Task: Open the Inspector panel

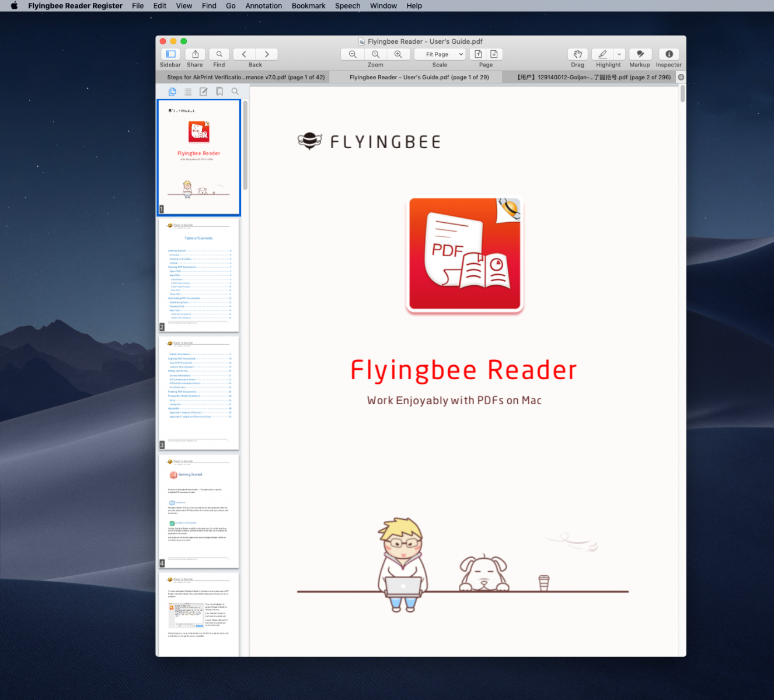Action: click(669, 54)
